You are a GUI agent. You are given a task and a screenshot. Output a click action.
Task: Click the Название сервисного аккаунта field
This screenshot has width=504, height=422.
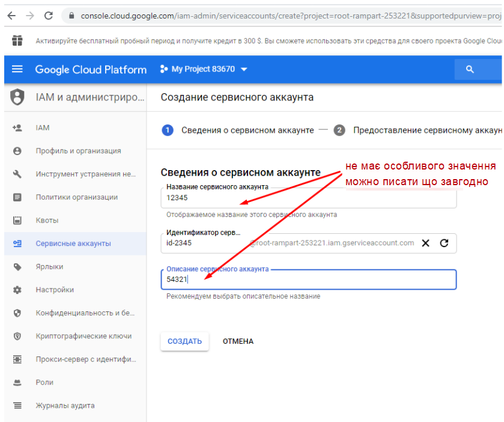(309, 198)
